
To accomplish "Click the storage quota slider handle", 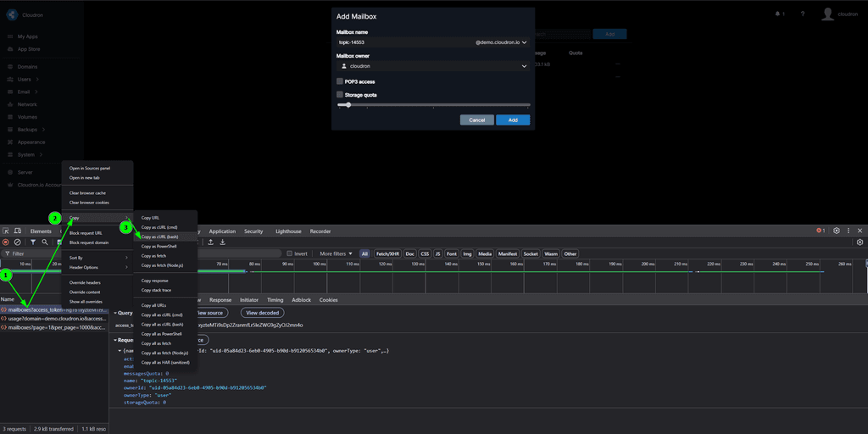I will coord(348,105).
